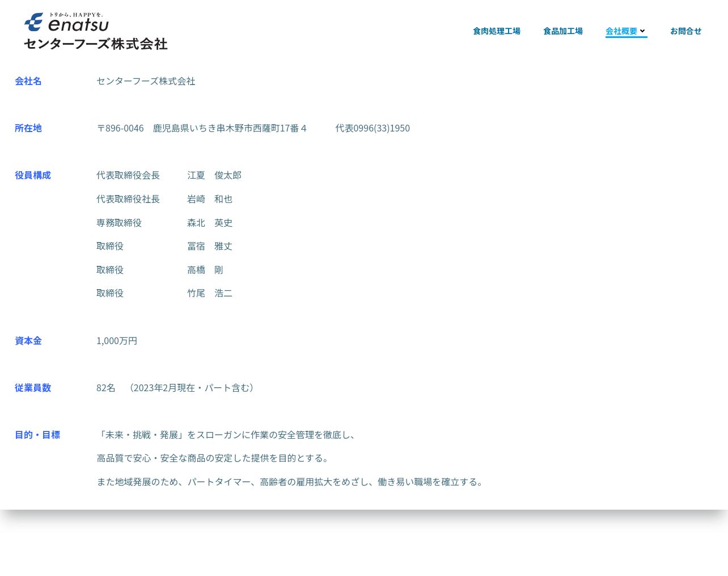Select the 従業員数 label
This screenshot has height=576, width=728.
coord(33,388)
